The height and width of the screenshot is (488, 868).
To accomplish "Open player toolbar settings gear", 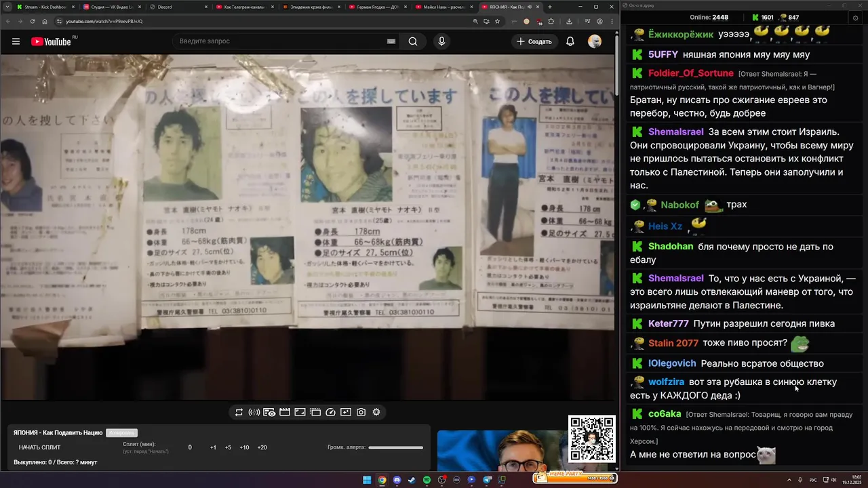I will 376,412.
